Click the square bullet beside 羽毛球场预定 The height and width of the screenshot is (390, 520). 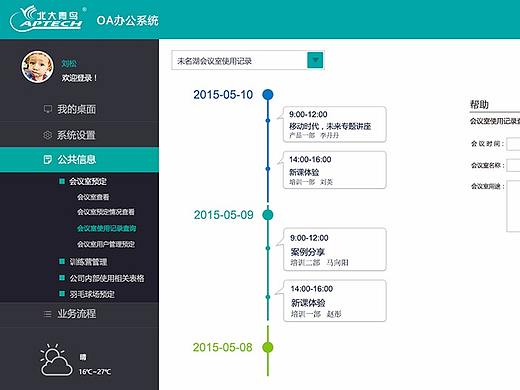click(x=62, y=294)
